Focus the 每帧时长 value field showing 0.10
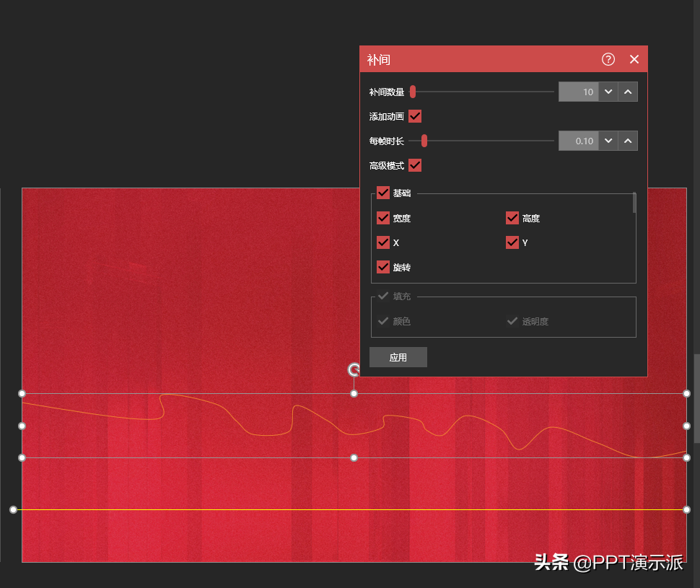The width and height of the screenshot is (700, 588). coord(578,141)
